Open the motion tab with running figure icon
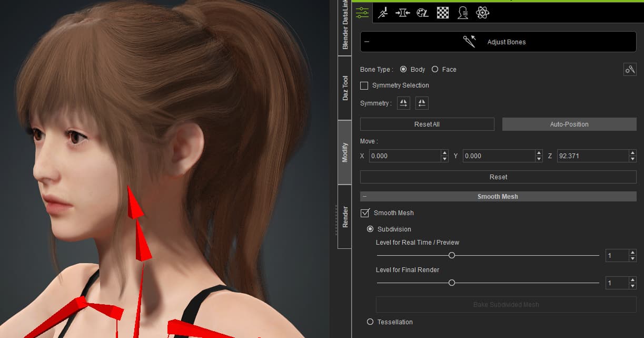644x338 pixels. click(383, 13)
